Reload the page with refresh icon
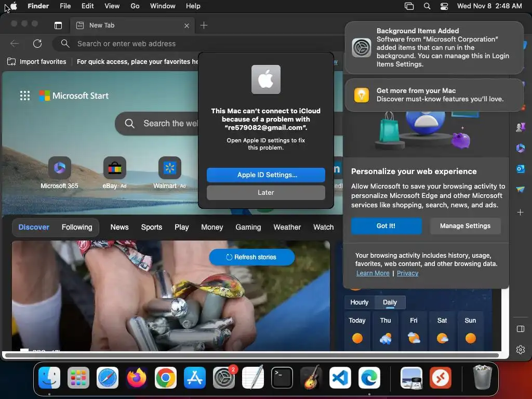 [37, 44]
